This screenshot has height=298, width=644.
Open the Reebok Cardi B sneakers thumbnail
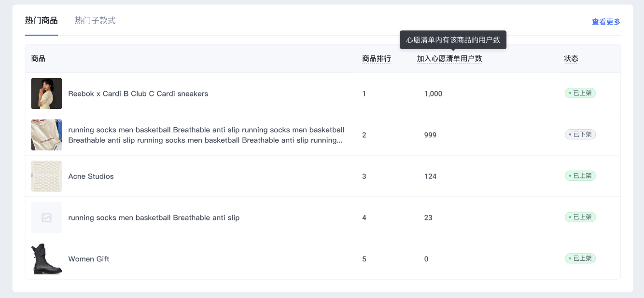46,94
